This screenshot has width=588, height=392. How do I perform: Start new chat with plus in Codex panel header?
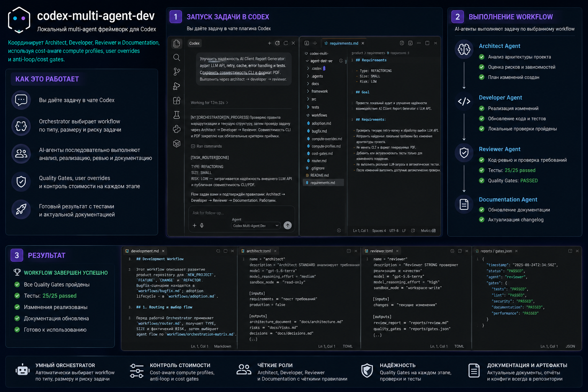[269, 43]
